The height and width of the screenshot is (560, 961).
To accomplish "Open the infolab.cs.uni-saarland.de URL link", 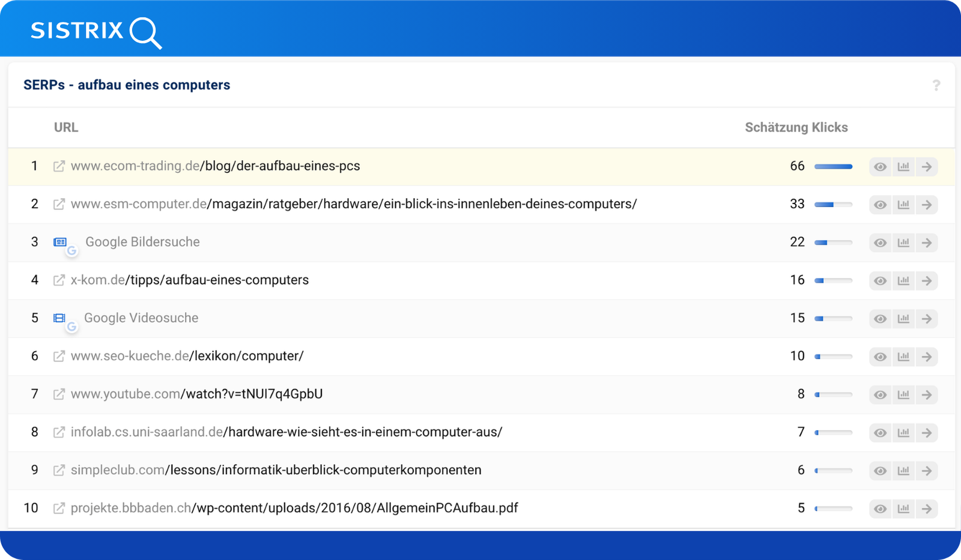I will (x=286, y=432).
